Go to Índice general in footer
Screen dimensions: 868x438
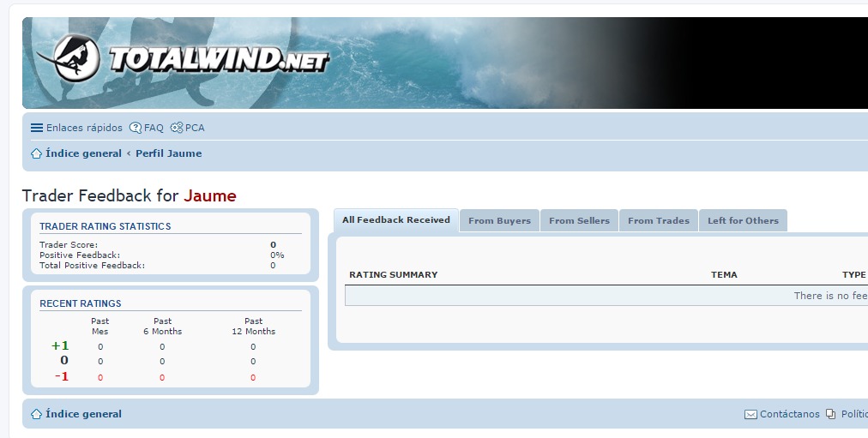[83, 414]
